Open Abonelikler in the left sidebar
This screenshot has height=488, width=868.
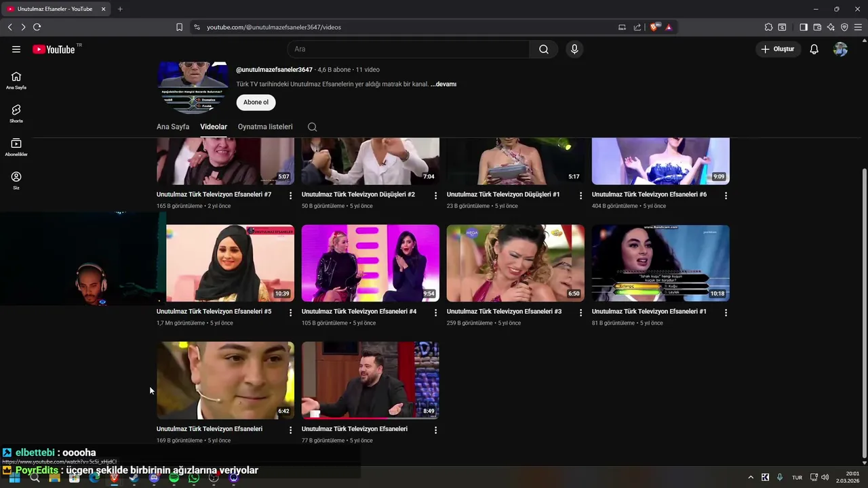16,146
